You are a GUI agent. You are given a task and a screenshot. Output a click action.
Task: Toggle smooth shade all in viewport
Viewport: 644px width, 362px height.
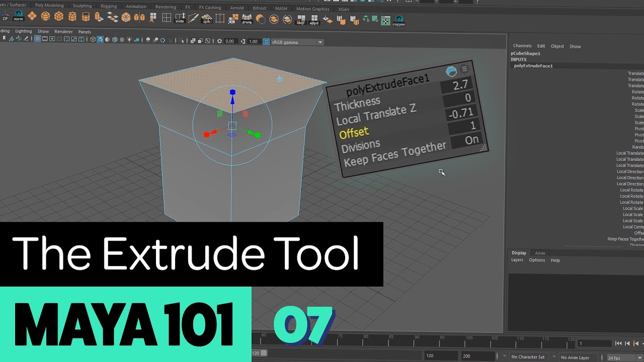(100, 40)
